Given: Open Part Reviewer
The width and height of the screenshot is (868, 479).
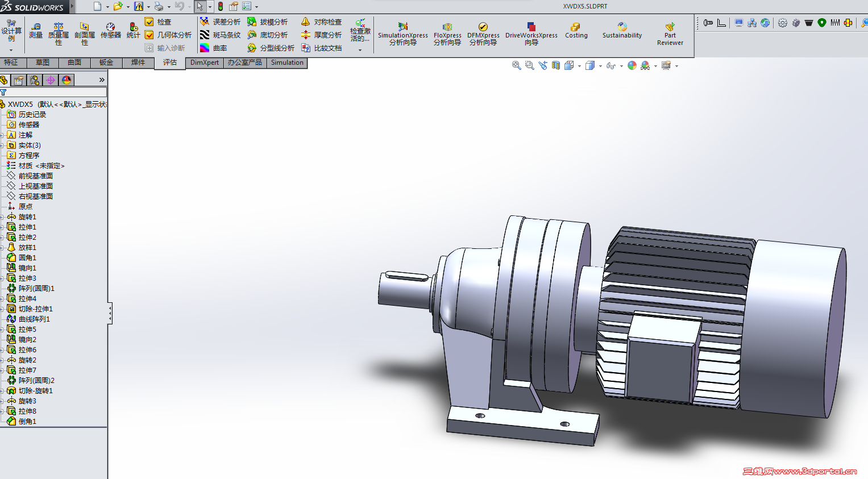Looking at the screenshot, I should [670, 34].
